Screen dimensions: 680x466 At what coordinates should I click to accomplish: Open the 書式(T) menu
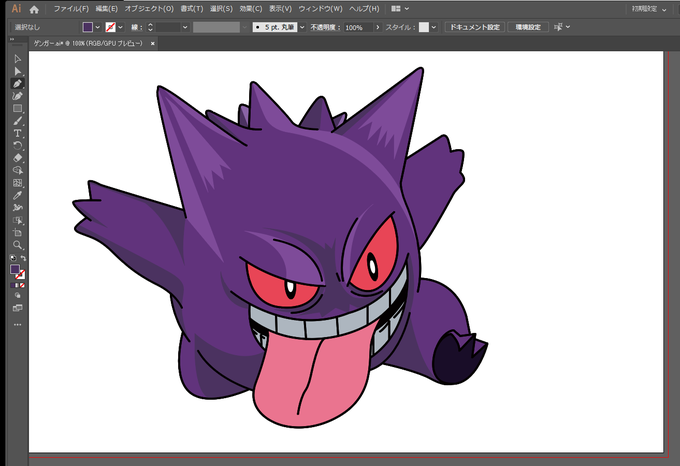(192, 9)
